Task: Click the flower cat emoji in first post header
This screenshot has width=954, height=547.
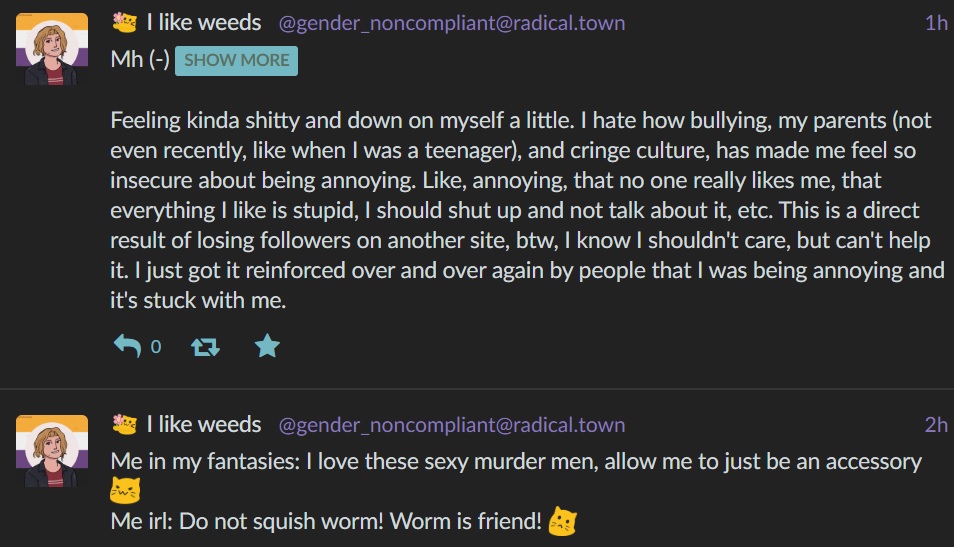Action: [x=125, y=23]
